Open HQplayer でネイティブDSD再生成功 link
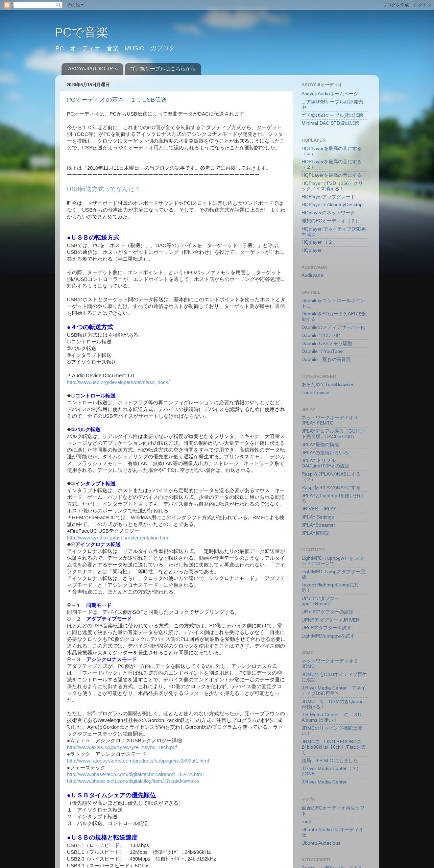 point(334,232)
